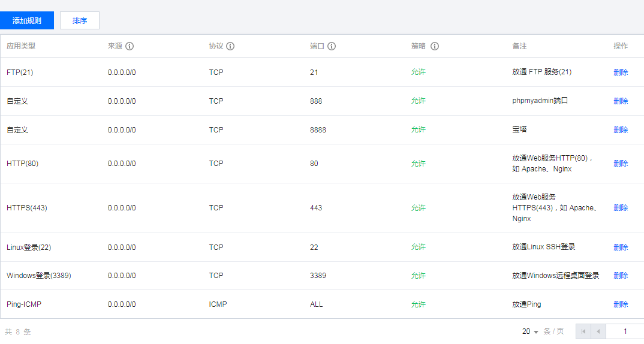Screen dimensions: 644x344
Task: Click the 排序 button
Action: click(80, 20)
